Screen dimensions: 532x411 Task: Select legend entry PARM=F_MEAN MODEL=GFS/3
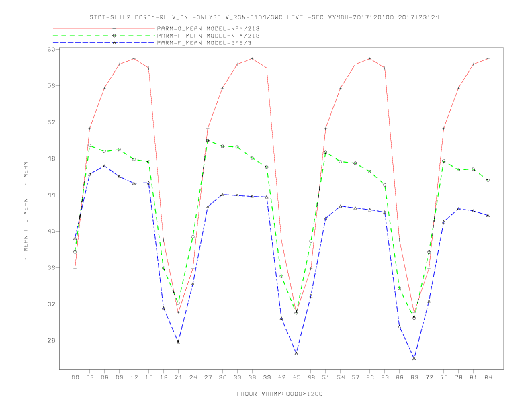point(204,43)
